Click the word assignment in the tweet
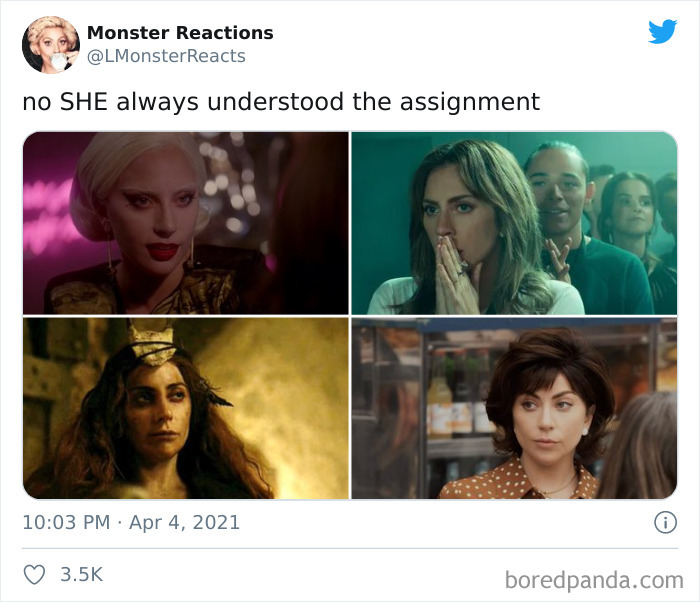This screenshot has width=700, height=602. 470,102
